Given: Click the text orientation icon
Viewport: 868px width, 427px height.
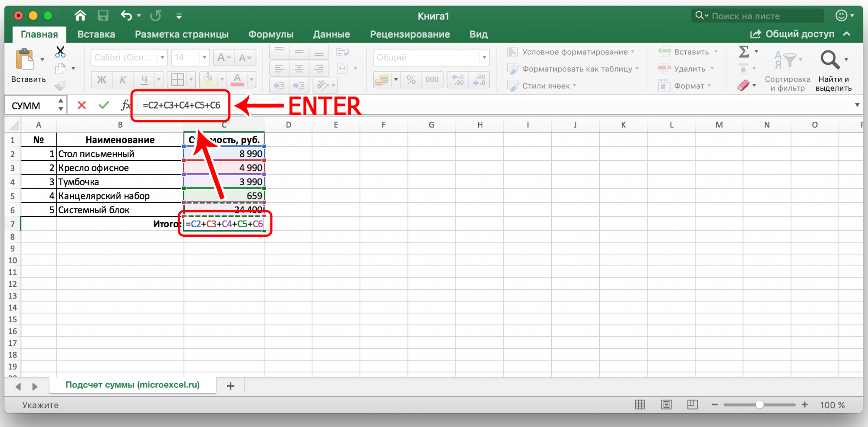Looking at the screenshot, I should pyautogui.click(x=322, y=86).
